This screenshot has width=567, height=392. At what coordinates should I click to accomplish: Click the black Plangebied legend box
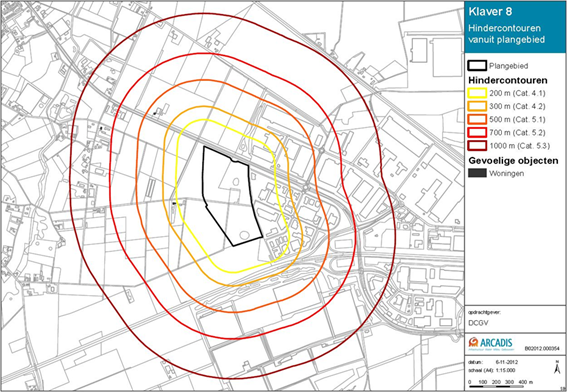tap(477, 65)
